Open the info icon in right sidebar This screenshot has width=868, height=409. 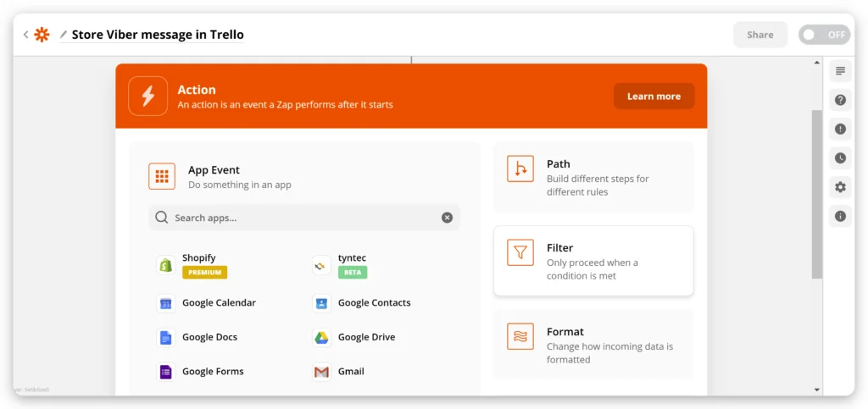tap(840, 216)
